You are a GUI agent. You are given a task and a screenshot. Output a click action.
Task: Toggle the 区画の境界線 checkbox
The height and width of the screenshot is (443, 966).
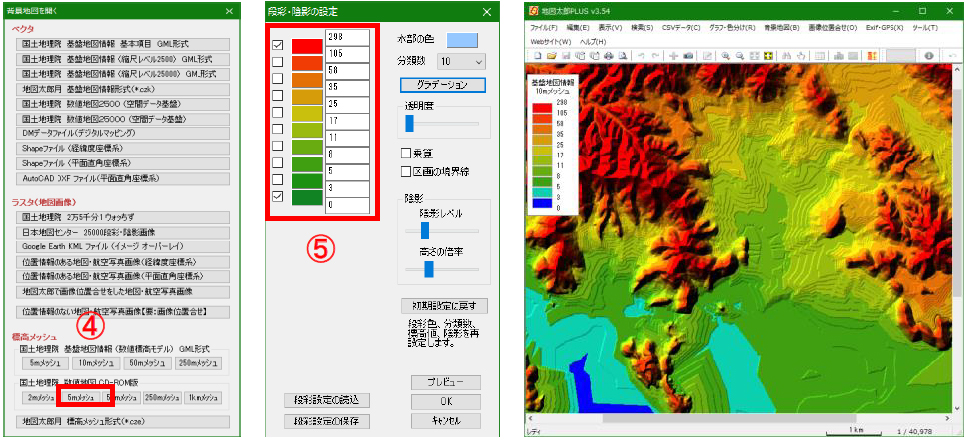click(x=406, y=171)
